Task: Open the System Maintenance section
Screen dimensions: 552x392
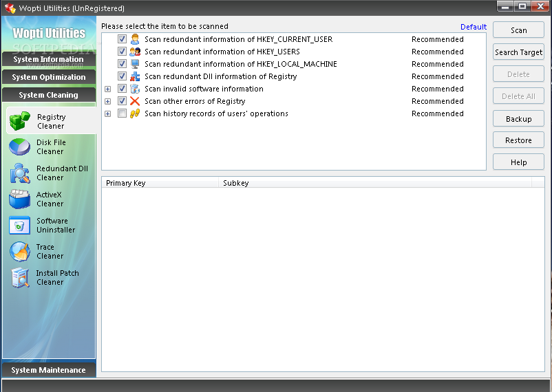Action: (x=49, y=370)
